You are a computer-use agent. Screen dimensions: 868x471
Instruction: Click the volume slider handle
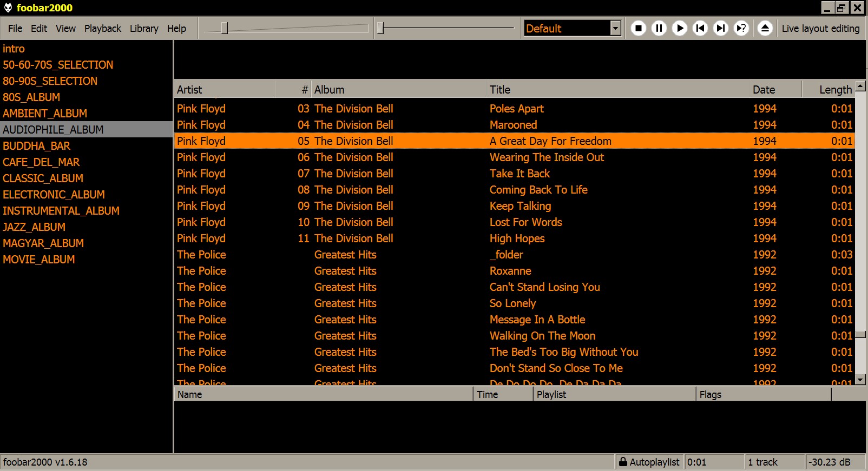coord(224,28)
